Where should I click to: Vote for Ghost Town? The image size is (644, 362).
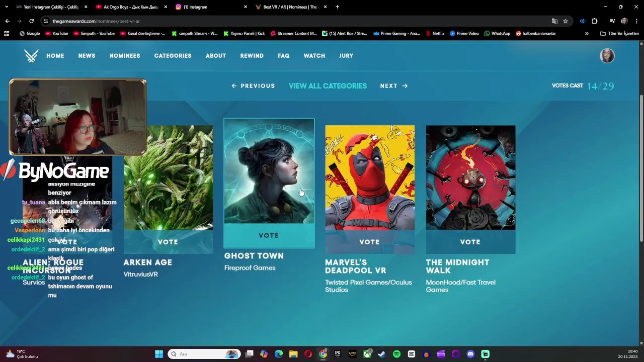coord(269,235)
